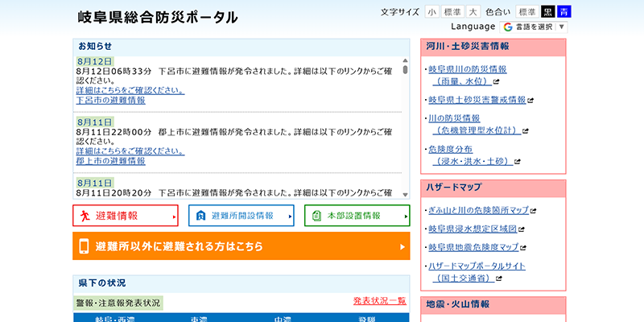Click the smartphone icon on orange banner

pyautogui.click(x=84, y=246)
